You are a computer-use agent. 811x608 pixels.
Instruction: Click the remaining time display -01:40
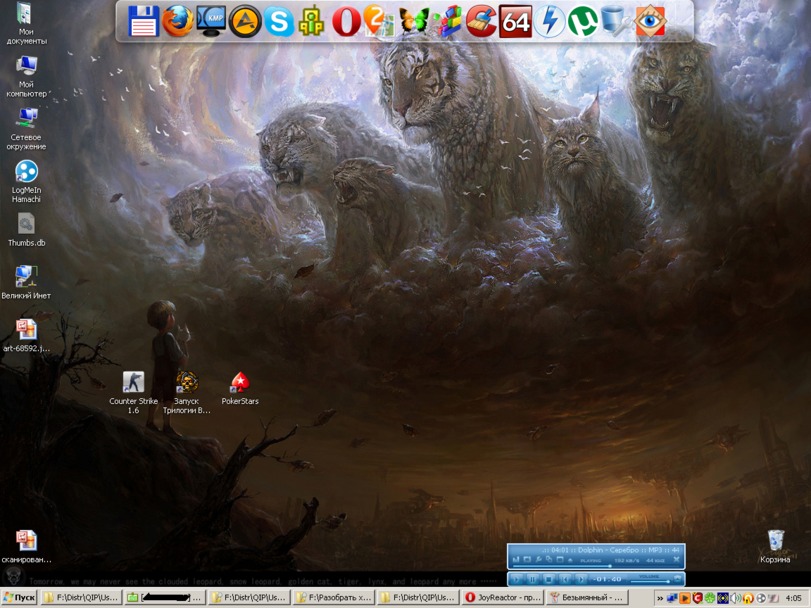click(607, 579)
